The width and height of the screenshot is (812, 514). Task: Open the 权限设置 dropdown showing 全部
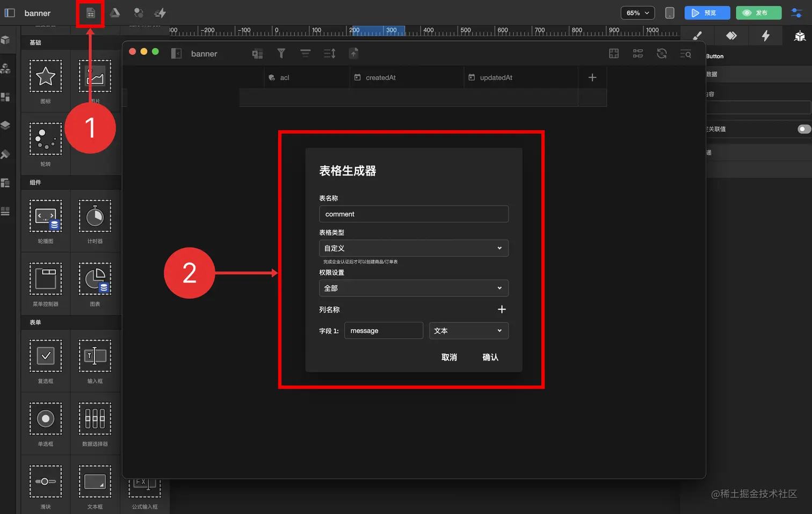click(x=414, y=288)
